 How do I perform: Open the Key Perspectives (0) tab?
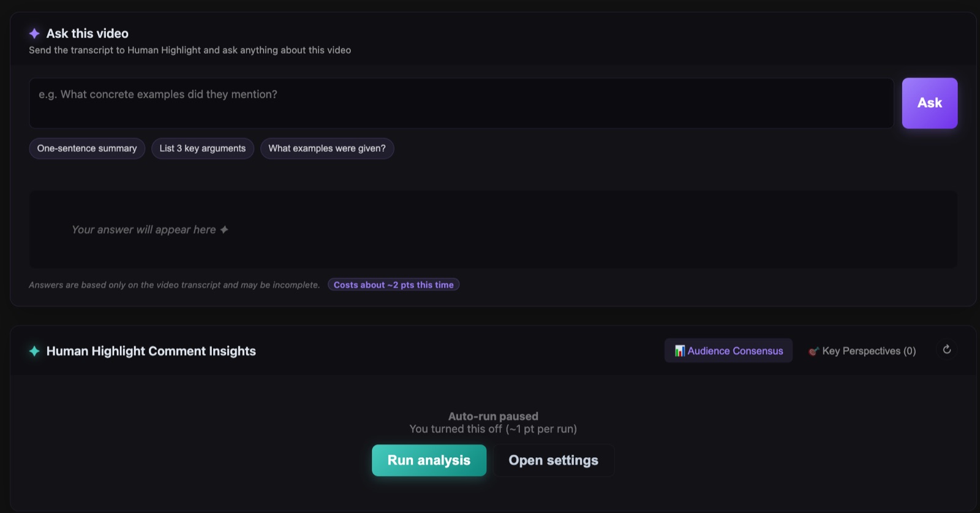862,351
